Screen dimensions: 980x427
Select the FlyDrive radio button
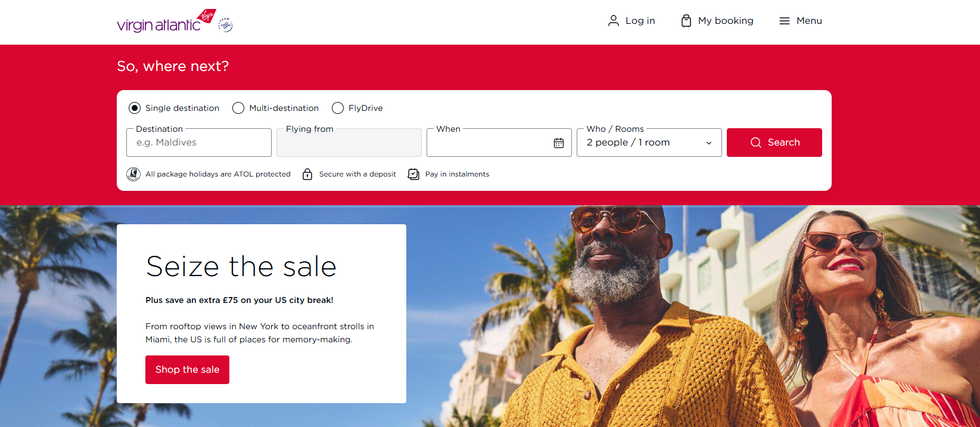tap(338, 108)
